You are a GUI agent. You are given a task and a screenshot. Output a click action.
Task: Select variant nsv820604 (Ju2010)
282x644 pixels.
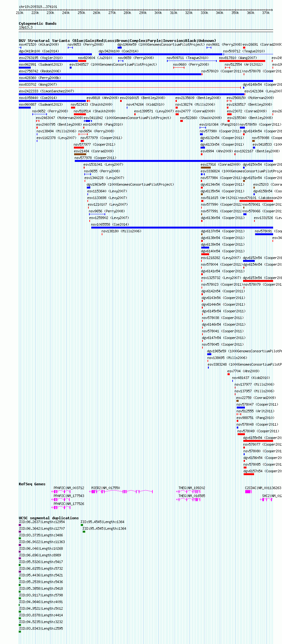point(95,58)
